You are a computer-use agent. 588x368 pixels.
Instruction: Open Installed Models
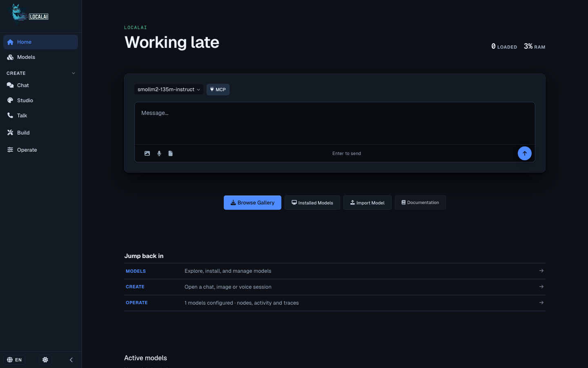click(x=312, y=203)
